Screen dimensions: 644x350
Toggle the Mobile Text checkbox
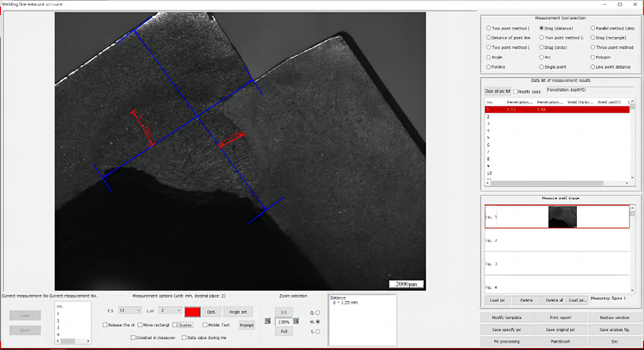(205, 324)
